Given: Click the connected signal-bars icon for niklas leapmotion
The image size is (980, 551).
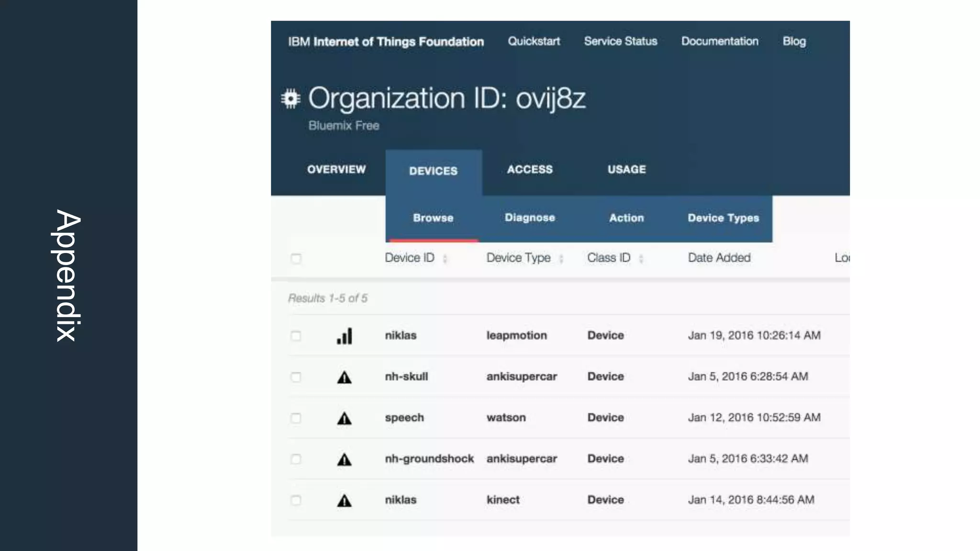Looking at the screenshot, I should (344, 336).
